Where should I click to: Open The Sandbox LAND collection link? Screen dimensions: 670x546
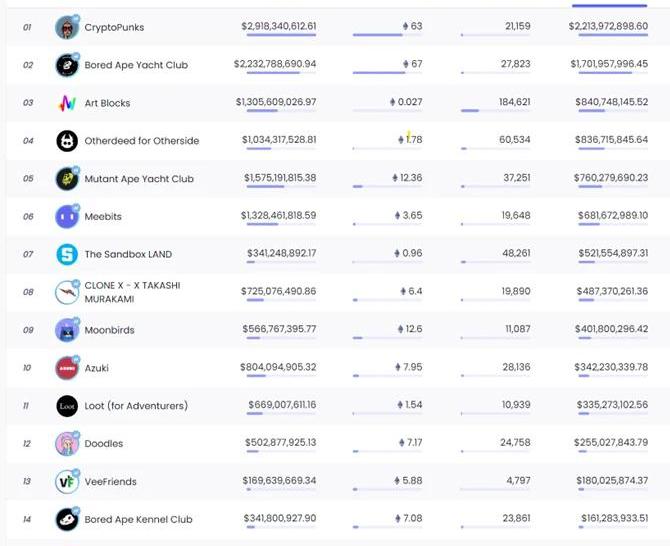point(128,254)
